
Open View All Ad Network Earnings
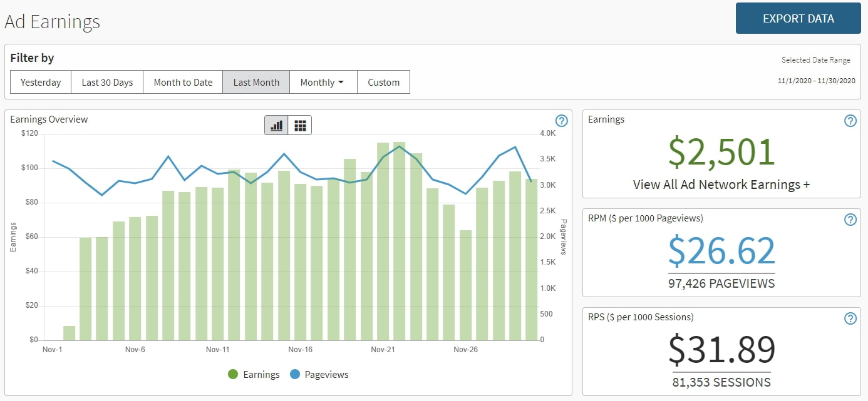pyautogui.click(x=721, y=185)
